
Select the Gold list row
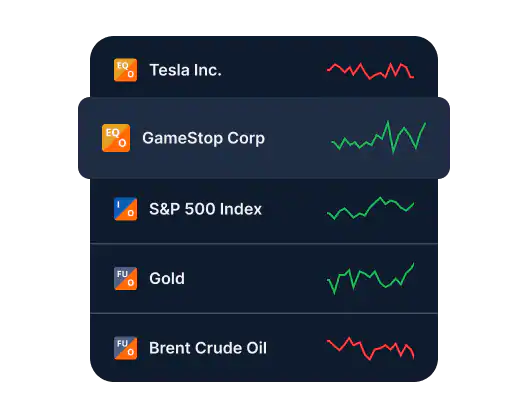264,279
